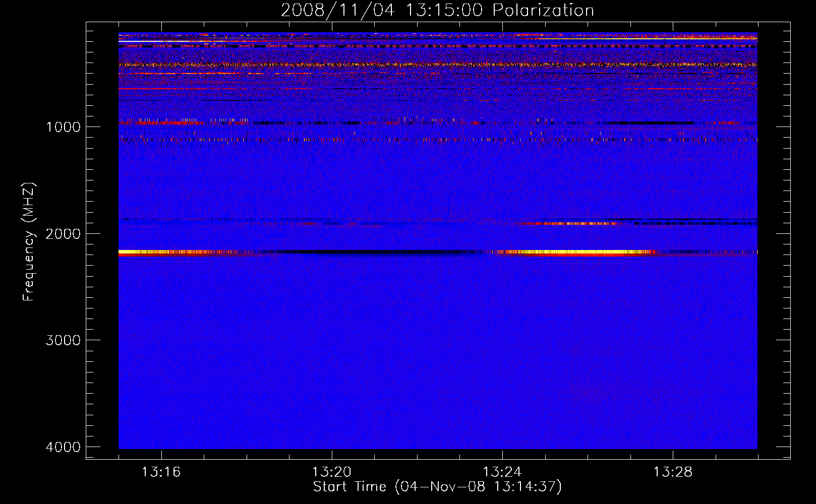Click the 1000 frequency tick label
Viewport: 816px width, 504px height.
63,127
